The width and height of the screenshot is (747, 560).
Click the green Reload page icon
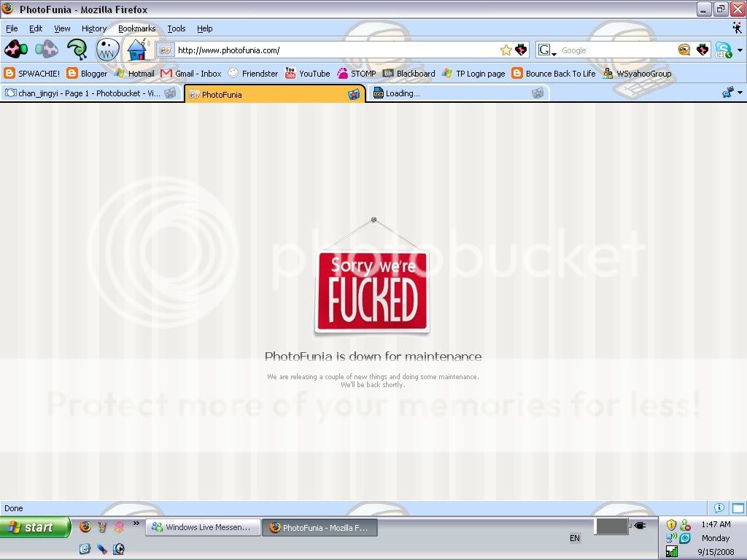(x=77, y=49)
